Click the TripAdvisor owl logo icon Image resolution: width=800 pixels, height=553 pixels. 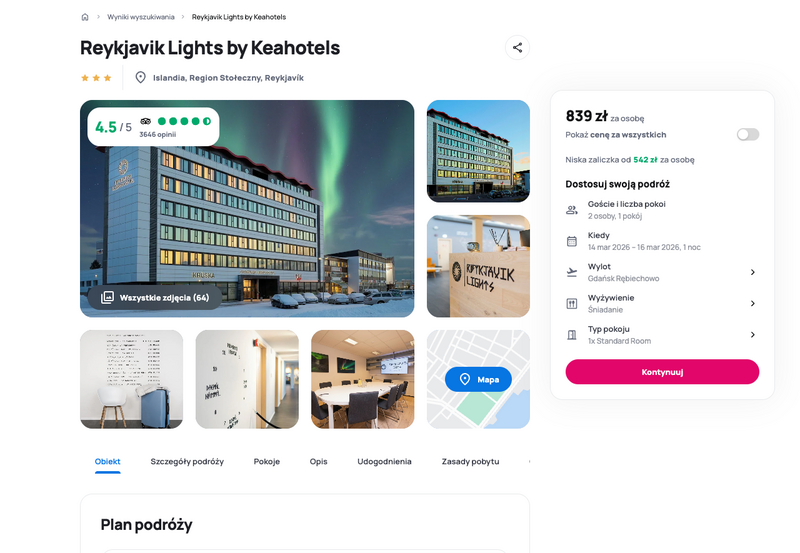[x=146, y=121]
